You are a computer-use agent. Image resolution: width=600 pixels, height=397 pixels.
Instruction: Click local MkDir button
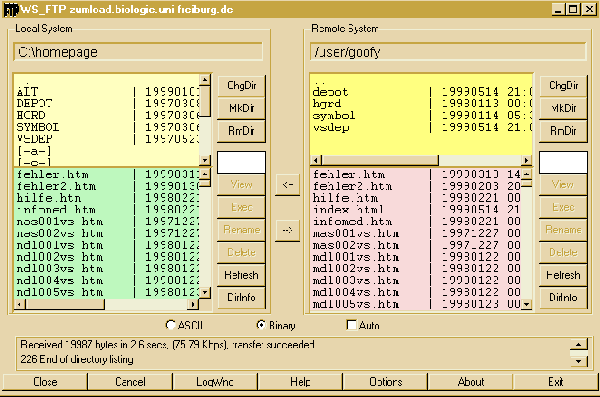coord(241,108)
